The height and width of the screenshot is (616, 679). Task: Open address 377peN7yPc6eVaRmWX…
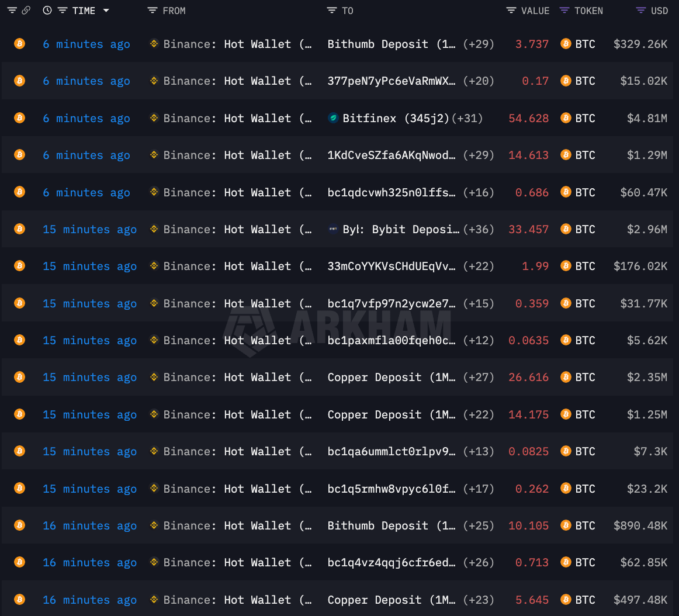coord(392,81)
